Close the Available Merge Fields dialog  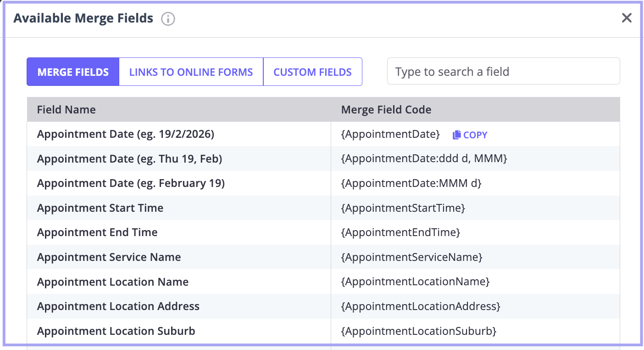[627, 18]
